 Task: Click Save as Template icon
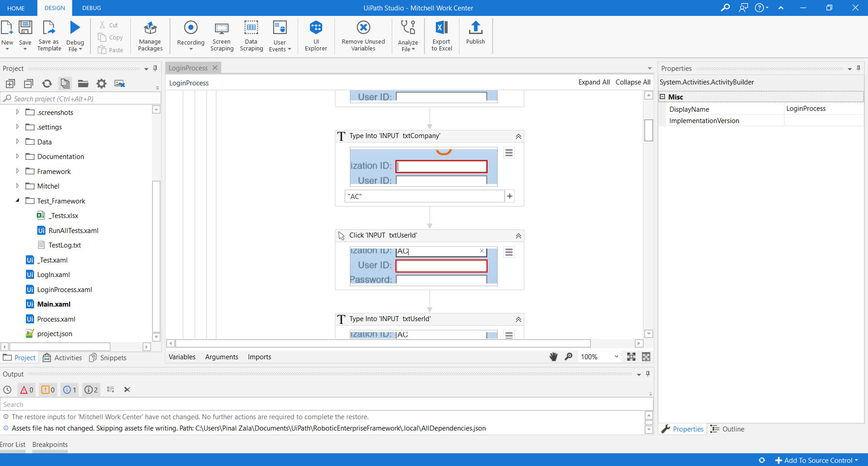[49, 28]
